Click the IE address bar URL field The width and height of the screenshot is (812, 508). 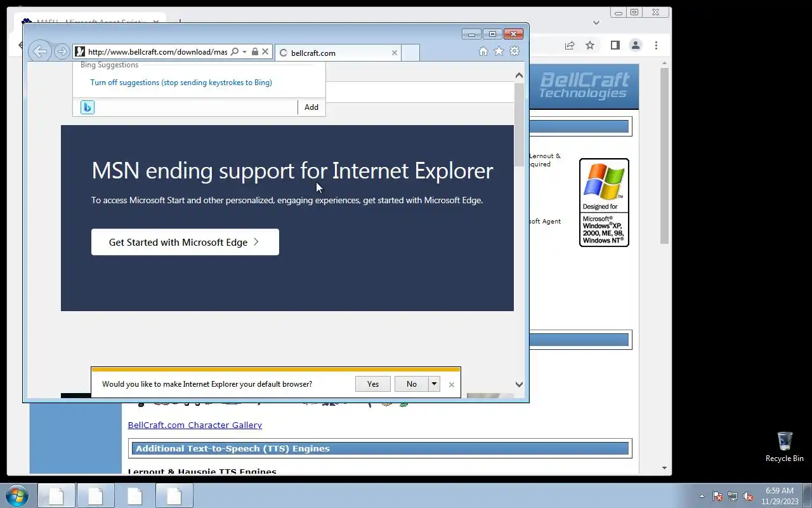coord(157,52)
